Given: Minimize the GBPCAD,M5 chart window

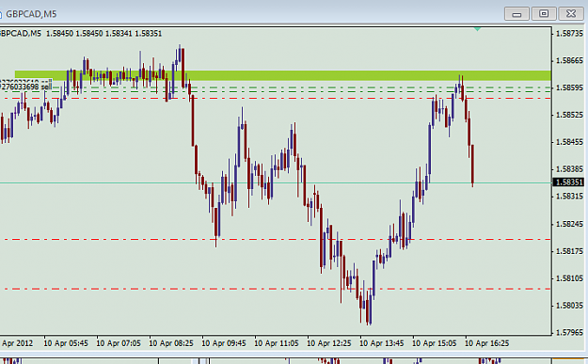Looking at the screenshot, I should (516, 14).
